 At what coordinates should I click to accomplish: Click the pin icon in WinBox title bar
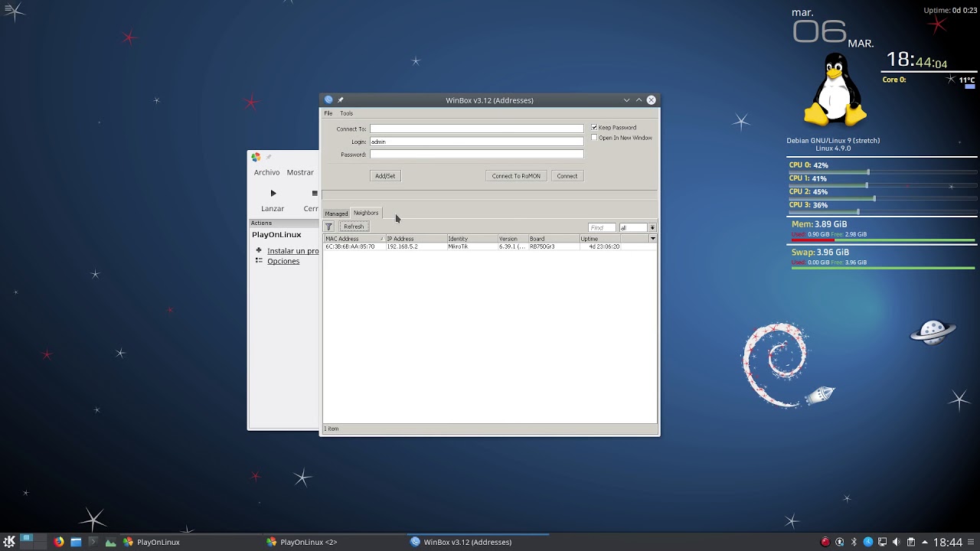pyautogui.click(x=341, y=99)
